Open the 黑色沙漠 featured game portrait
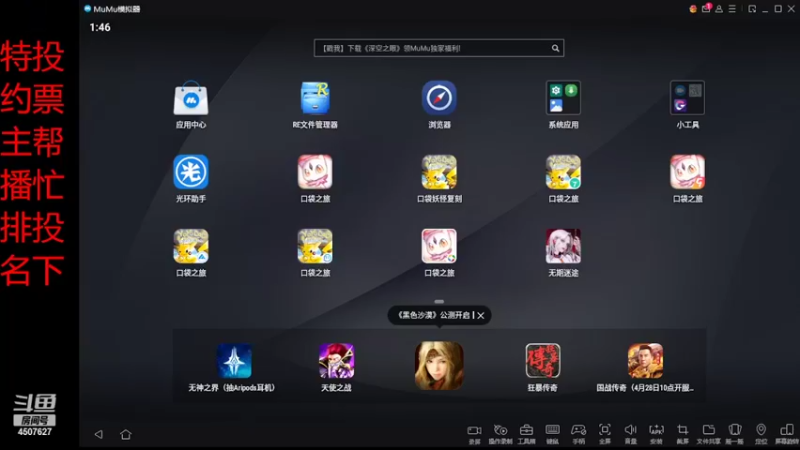This screenshot has height=450, width=800. (x=439, y=366)
